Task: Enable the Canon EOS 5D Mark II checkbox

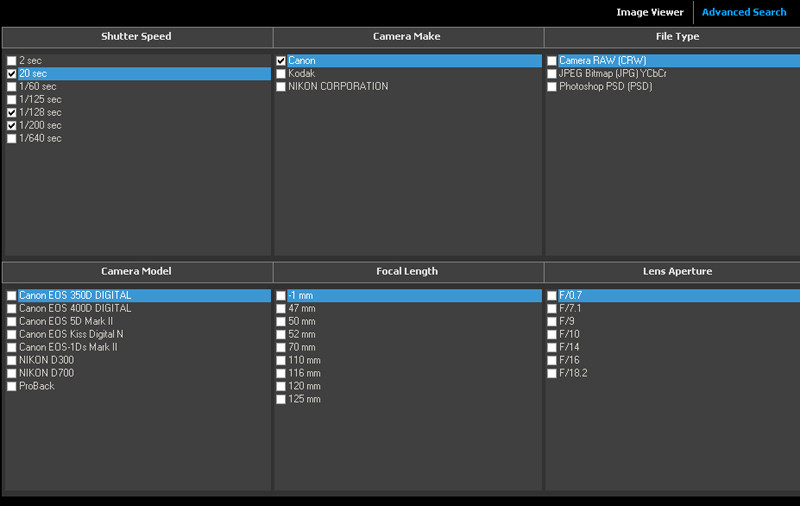Action: click(x=12, y=321)
